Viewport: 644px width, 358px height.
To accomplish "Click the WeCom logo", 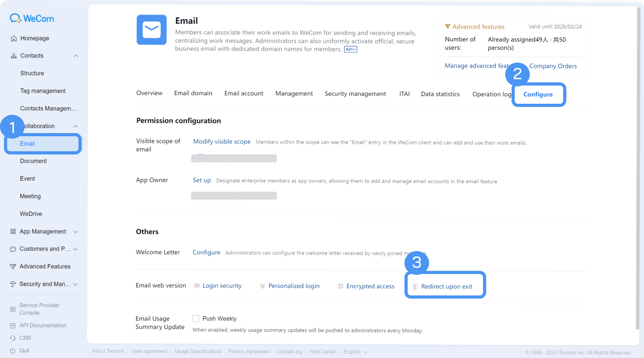I will coord(32,18).
